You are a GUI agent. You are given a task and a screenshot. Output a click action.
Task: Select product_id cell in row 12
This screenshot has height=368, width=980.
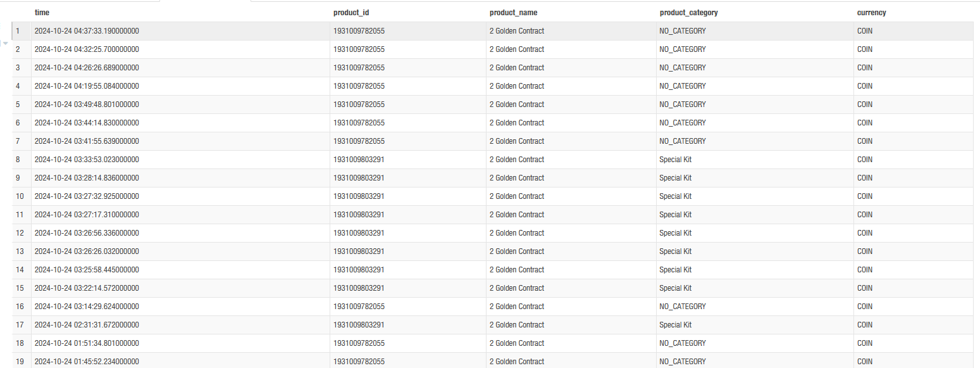(x=359, y=233)
